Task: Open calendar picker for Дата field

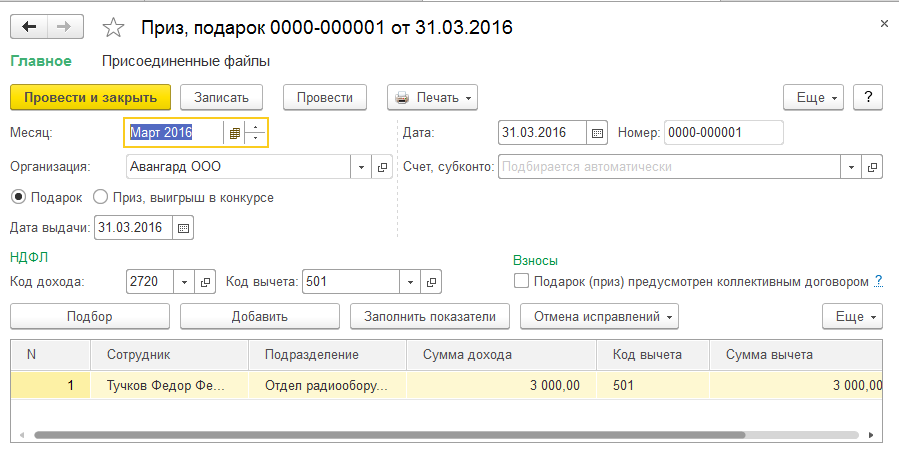Action: (x=597, y=132)
